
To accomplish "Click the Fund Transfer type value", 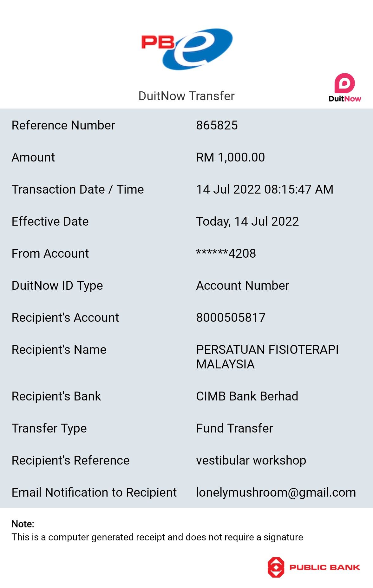I will [x=234, y=428].
